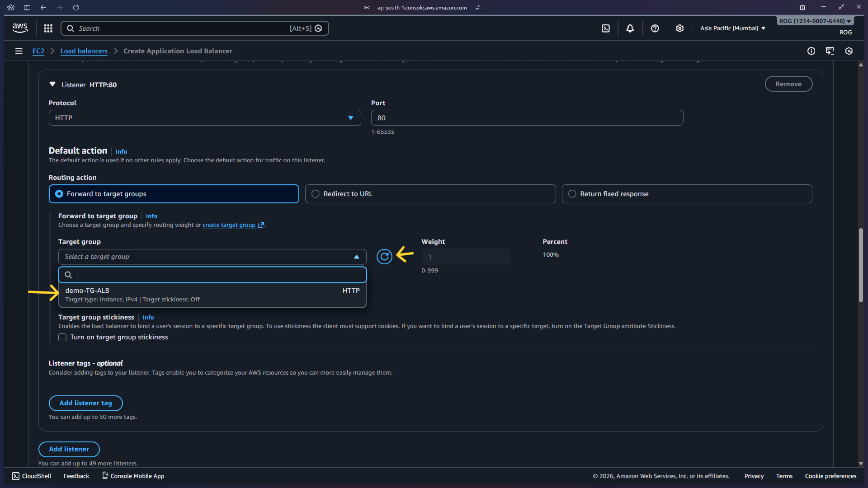Click the browser reload icon
The image size is (868, 488).
[x=76, y=8]
